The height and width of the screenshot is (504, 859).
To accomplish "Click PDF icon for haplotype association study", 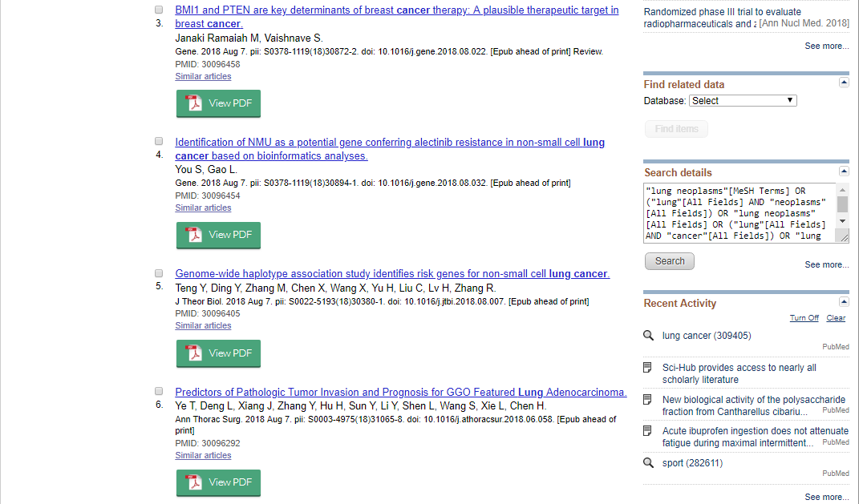I will pyautogui.click(x=194, y=353).
